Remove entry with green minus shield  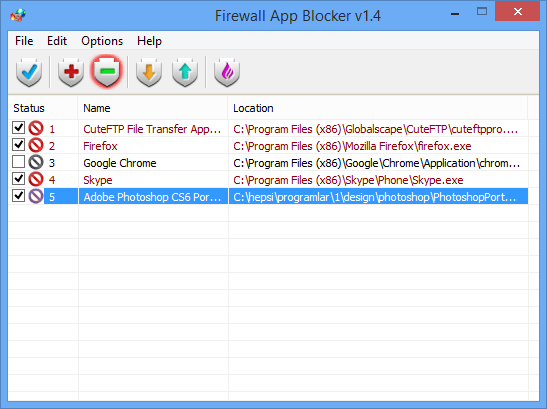[x=107, y=72]
